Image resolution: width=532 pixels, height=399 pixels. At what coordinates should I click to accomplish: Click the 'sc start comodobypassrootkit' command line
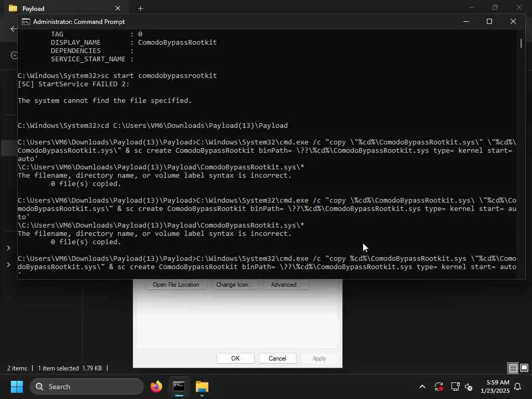click(x=117, y=75)
